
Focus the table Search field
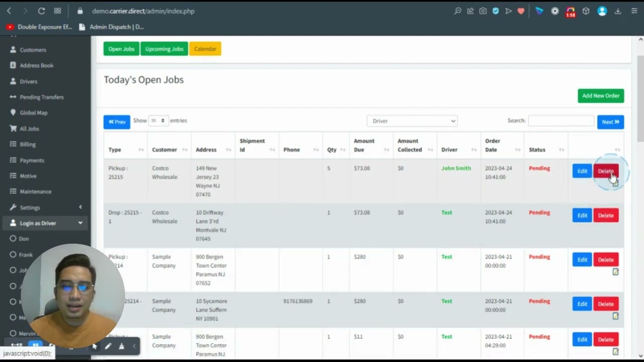pos(561,121)
